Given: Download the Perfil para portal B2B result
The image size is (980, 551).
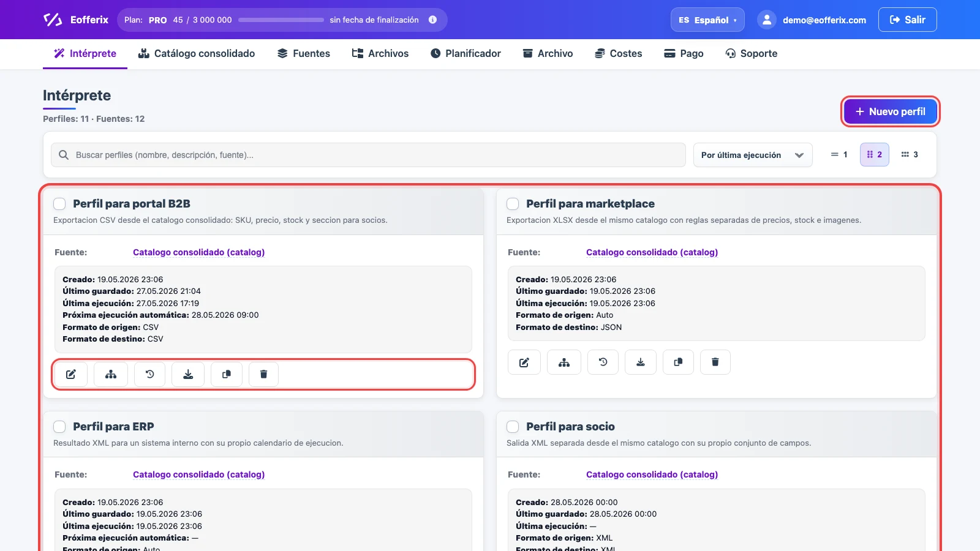Looking at the screenshot, I should 188,374.
